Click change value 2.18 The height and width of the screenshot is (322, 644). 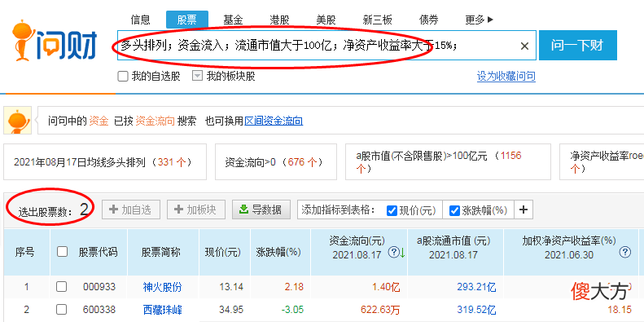point(294,287)
